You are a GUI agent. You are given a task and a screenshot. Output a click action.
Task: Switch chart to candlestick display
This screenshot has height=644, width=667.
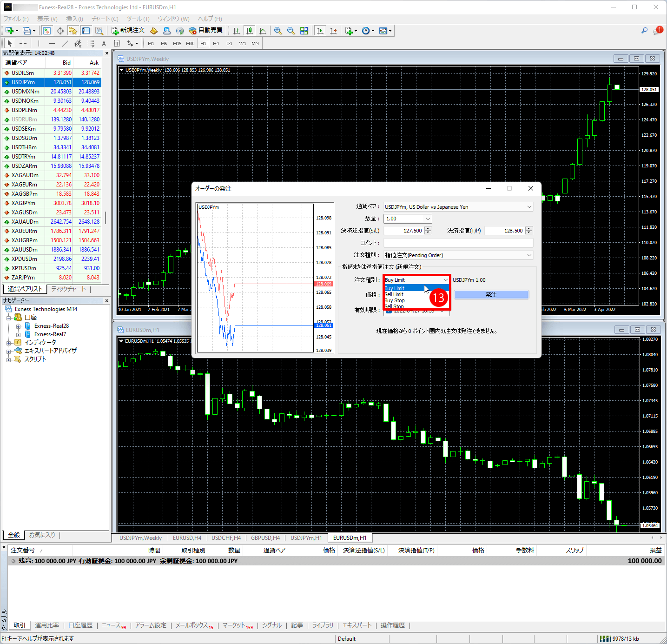(x=250, y=31)
